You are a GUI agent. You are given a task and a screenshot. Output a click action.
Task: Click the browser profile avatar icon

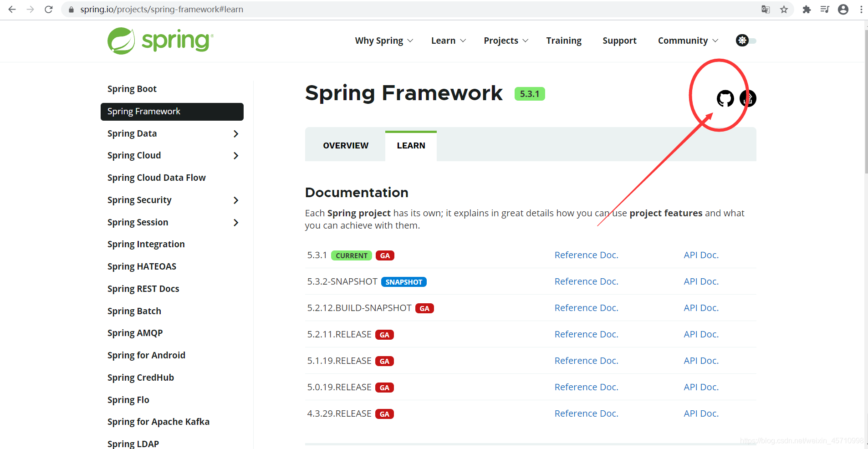(843, 9)
